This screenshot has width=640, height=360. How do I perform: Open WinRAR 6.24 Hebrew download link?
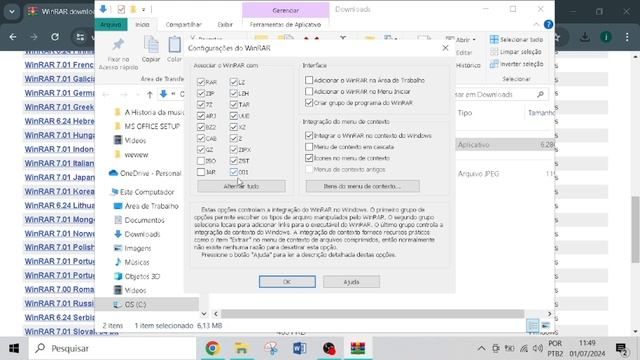[x=60, y=121]
